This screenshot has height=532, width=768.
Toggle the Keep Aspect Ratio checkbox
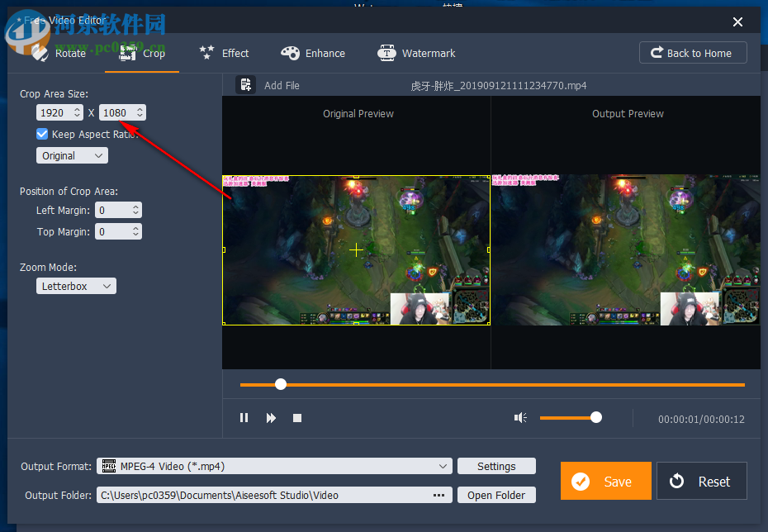(41, 134)
